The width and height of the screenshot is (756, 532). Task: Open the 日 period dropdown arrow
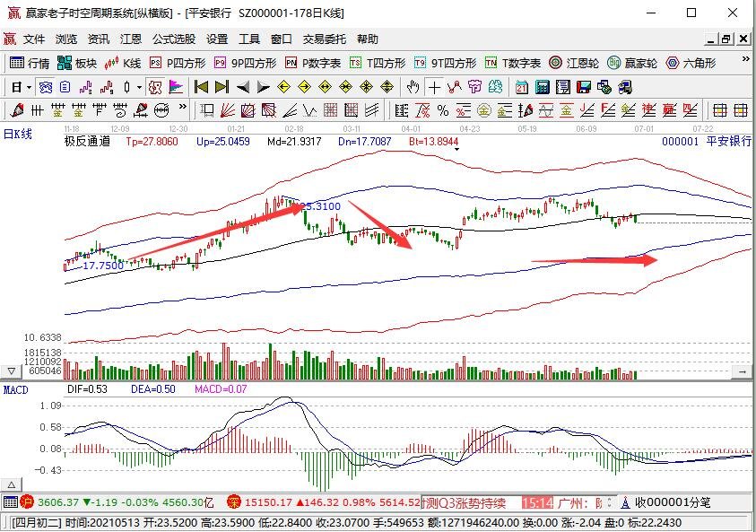(x=30, y=88)
